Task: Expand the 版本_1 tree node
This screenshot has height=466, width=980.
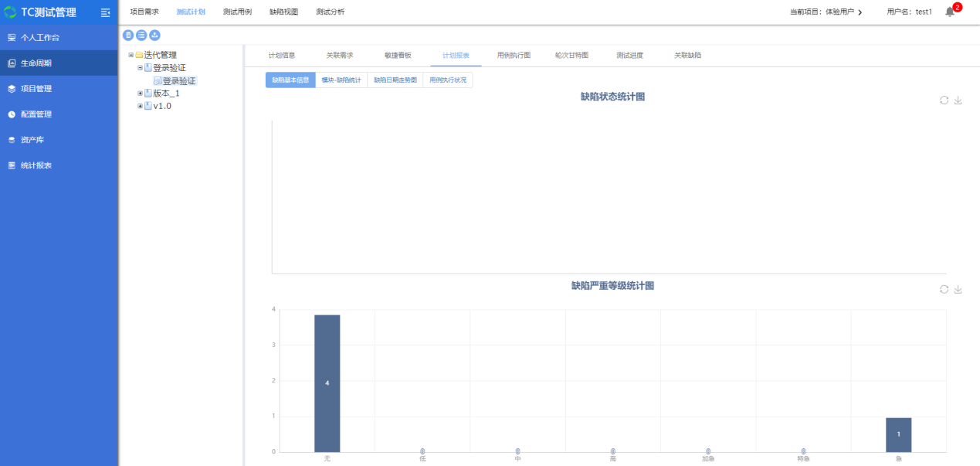Action: point(140,93)
